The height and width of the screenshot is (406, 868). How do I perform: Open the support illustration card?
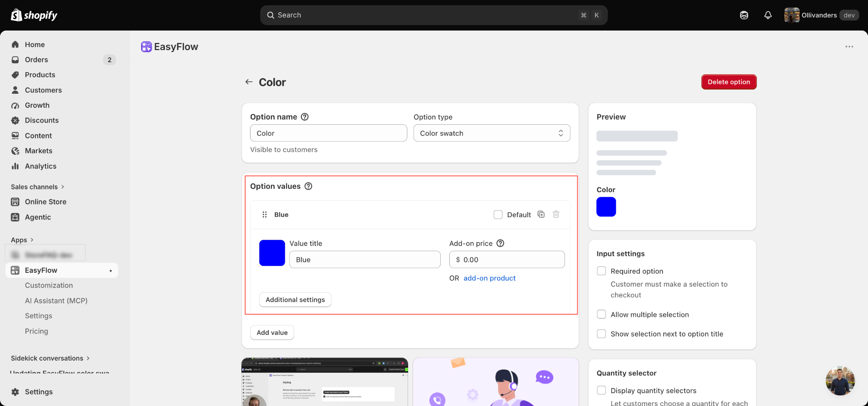[x=496, y=382]
